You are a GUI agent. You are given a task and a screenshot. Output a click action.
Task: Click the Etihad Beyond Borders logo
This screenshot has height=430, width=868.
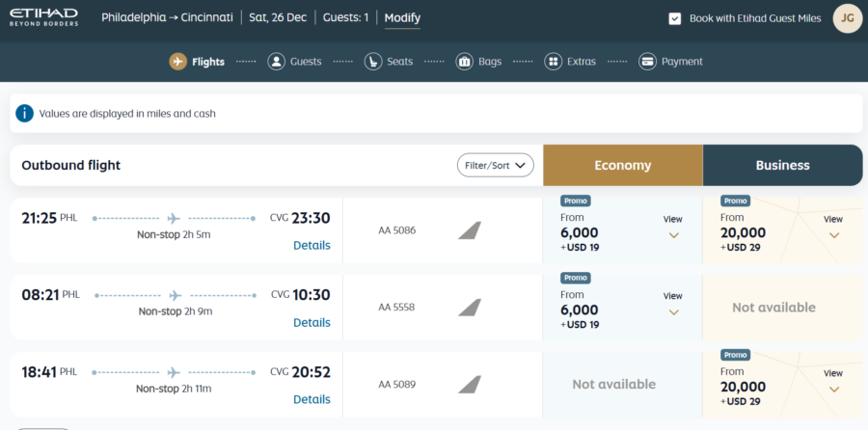coord(43,17)
